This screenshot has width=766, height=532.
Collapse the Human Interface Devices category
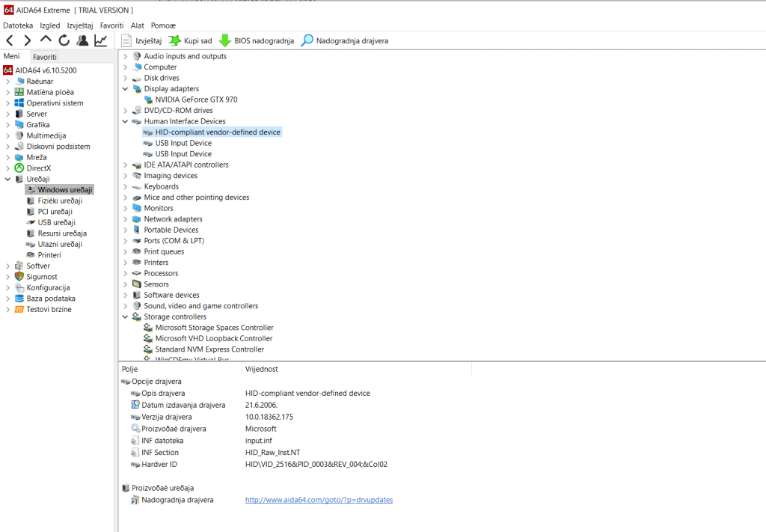coord(125,121)
